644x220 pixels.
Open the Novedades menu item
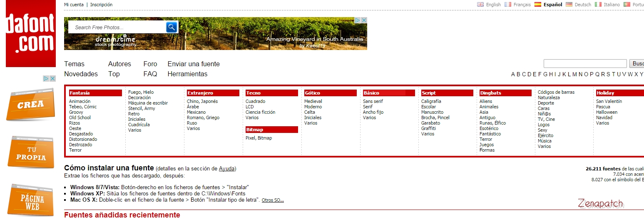pos(81,74)
